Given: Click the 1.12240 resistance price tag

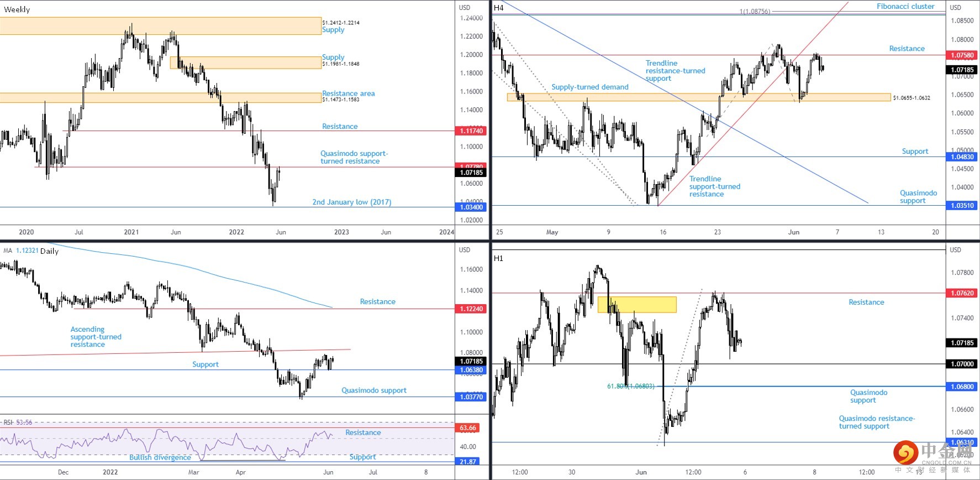Looking at the screenshot, I should tap(471, 309).
